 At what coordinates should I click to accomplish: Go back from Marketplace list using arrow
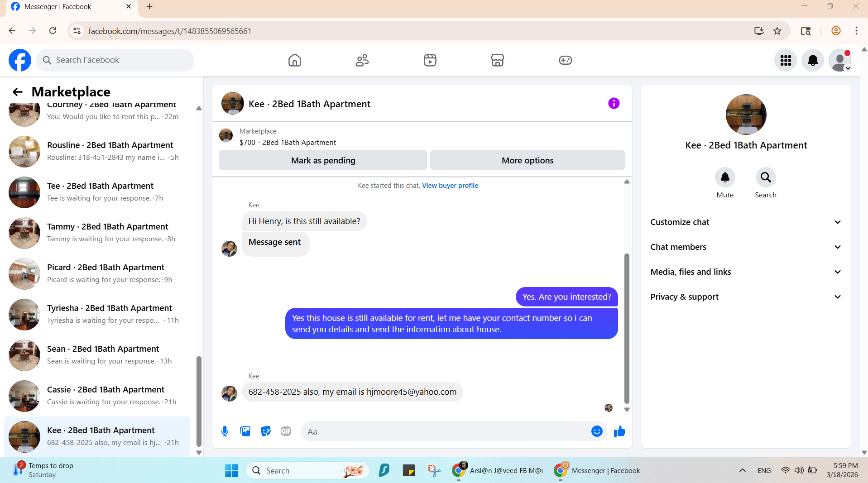(17, 92)
